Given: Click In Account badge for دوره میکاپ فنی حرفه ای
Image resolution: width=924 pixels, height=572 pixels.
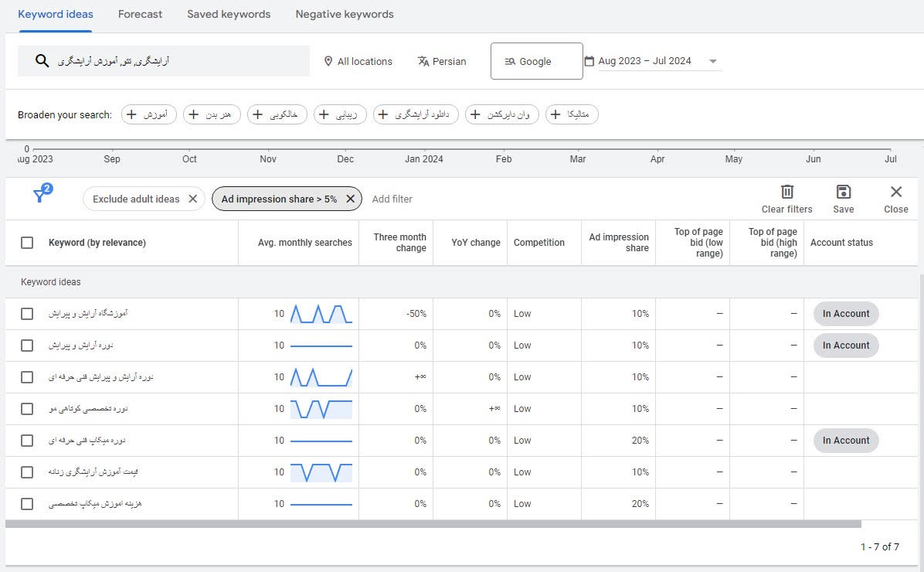Looking at the screenshot, I should (x=846, y=441).
